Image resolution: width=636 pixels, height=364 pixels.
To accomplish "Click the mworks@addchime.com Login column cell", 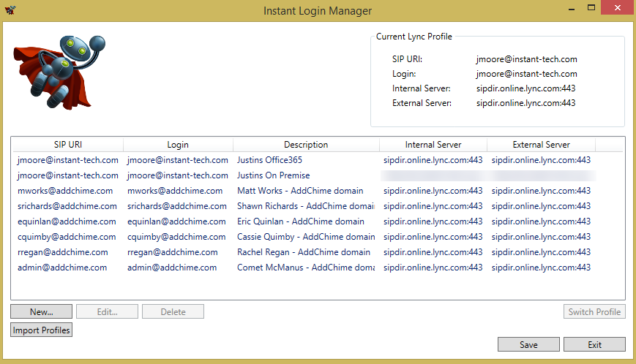I will pyautogui.click(x=175, y=191).
